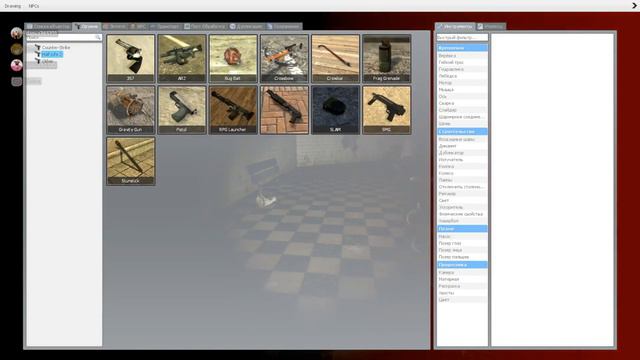The image size is (640, 360).
Task: Select the Сварка weld tool
Action: tap(462, 103)
